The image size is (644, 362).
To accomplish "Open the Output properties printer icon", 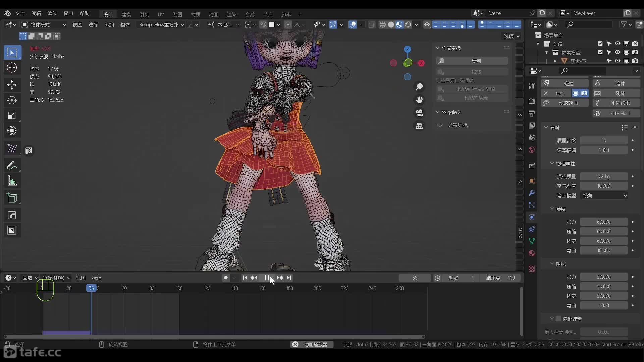I will [x=532, y=113].
